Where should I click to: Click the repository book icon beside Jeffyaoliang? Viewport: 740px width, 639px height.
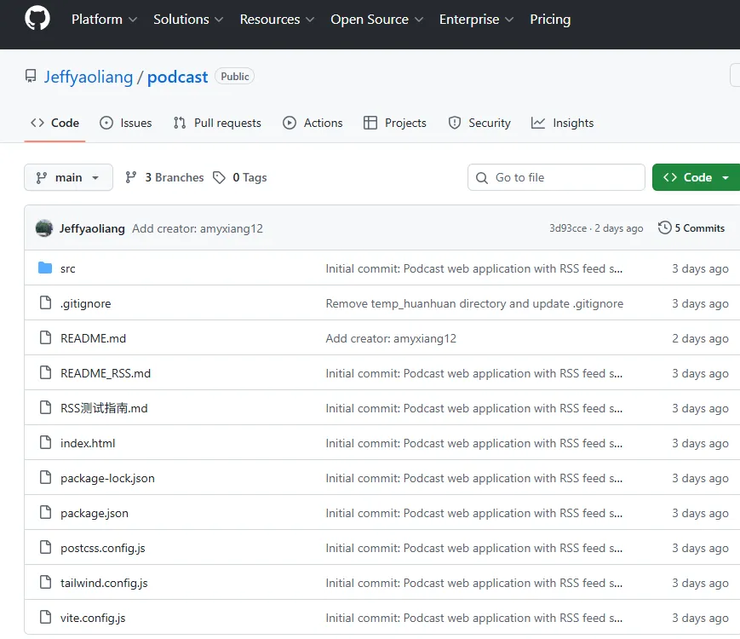pos(31,77)
